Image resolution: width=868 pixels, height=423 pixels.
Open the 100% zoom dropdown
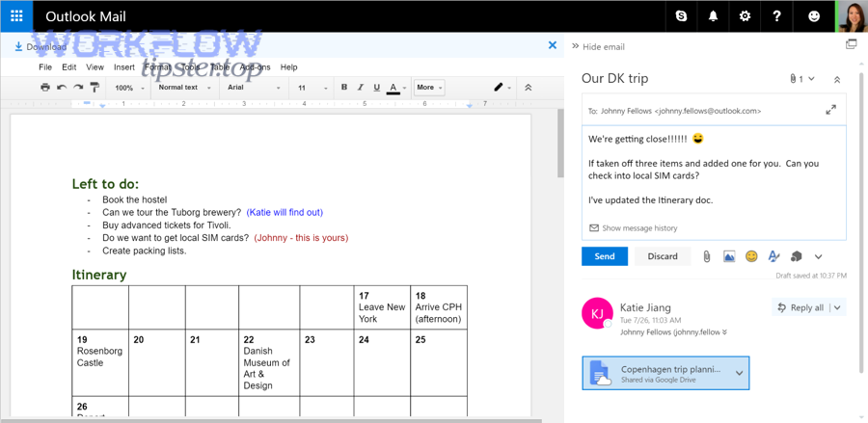[129, 88]
